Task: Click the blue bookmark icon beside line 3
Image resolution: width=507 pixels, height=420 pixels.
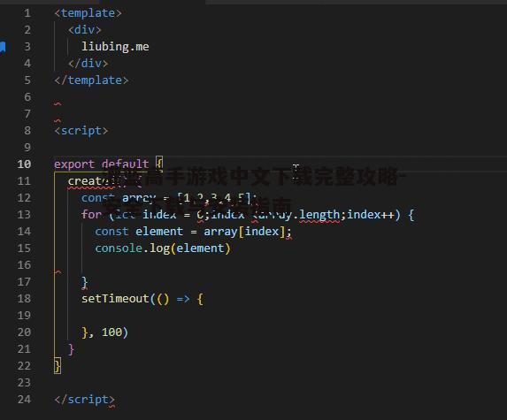Action: (3, 47)
